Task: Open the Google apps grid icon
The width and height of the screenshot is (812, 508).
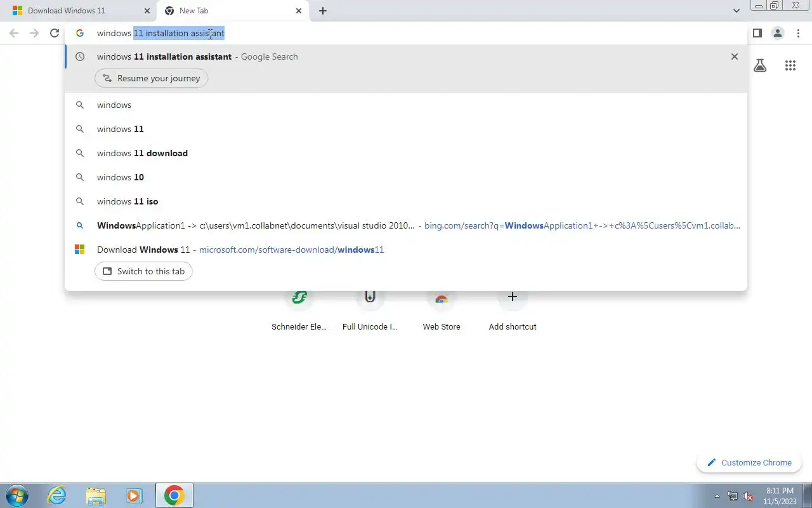Action: click(790, 65)
